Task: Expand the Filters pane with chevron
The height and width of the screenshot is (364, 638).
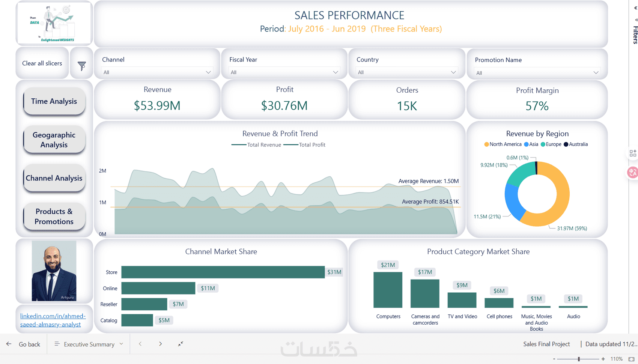Action: point(635,8)
